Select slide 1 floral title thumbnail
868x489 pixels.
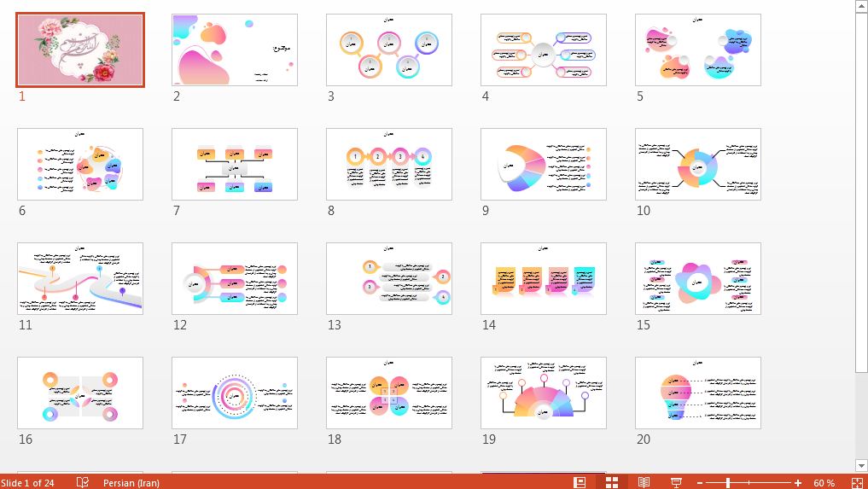pos(80,50)
